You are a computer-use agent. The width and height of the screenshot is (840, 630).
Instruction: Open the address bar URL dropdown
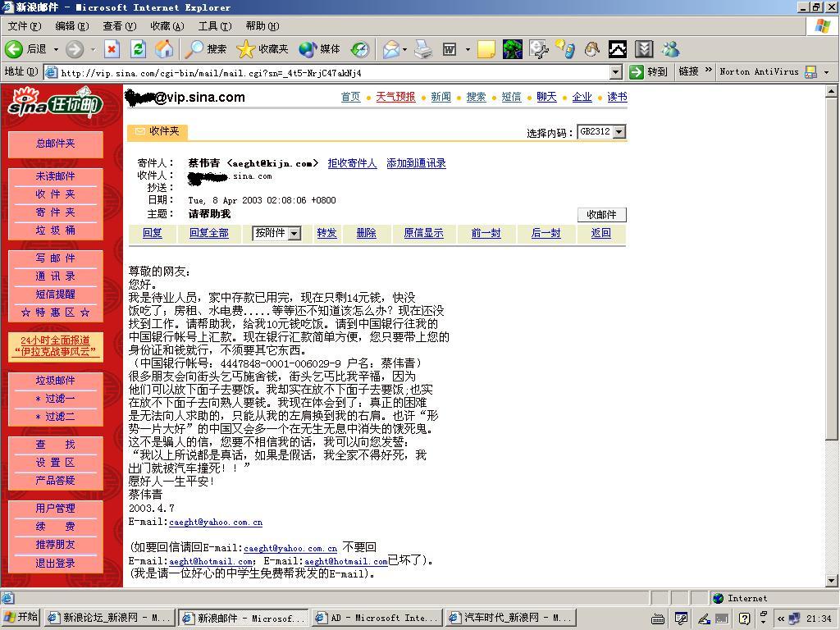pyautogui.click(x=616, y=72)
